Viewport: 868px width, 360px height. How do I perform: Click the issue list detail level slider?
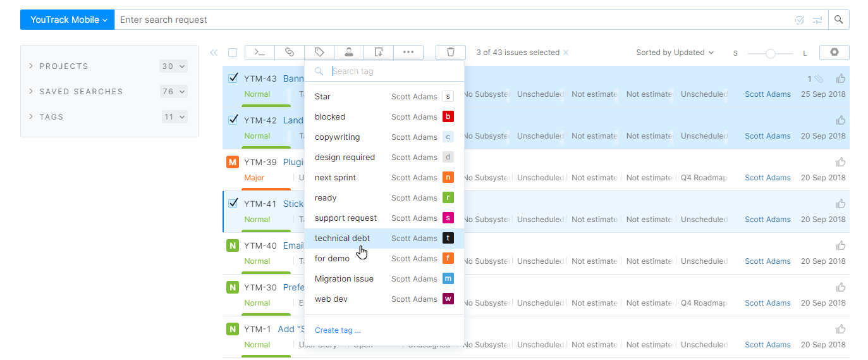[770, 54]
